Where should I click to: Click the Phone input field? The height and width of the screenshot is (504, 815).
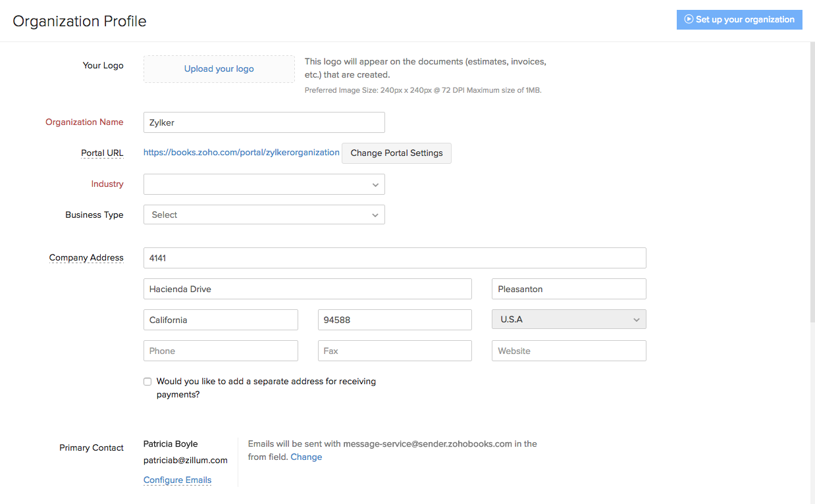pyautogui.click(x=221, y=351)
